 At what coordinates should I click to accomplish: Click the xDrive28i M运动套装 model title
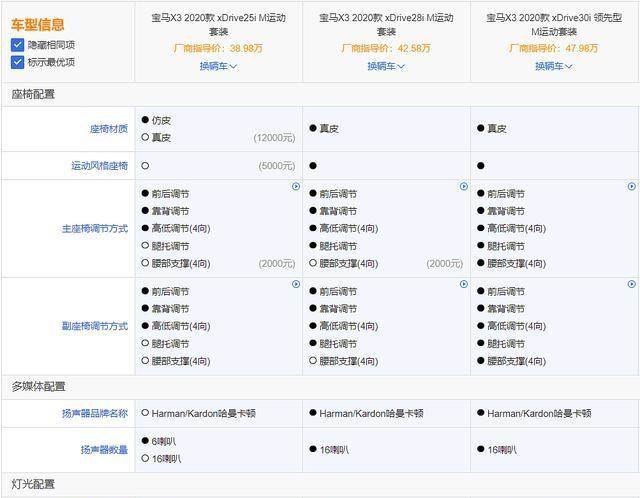pos(386,24)
